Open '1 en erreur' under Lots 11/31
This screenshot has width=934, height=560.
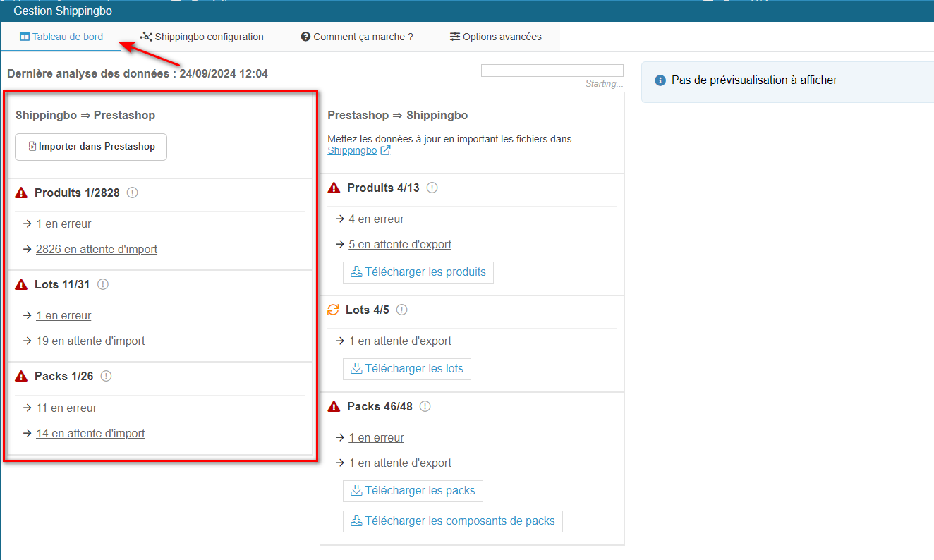[x=63, y=315]
